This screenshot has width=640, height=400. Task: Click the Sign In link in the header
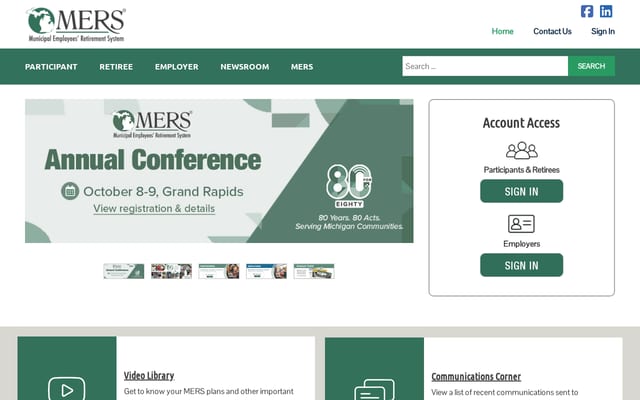pyautogui.click(x=603, y=31)
